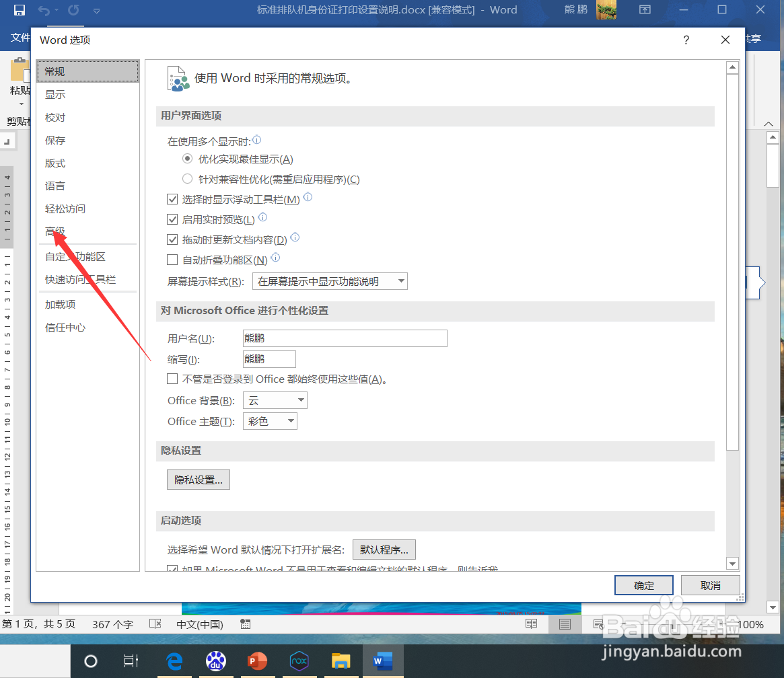Viewport: 784px width, 678px height.
Task: Open Task View on the taskbar
Action: 131,661
